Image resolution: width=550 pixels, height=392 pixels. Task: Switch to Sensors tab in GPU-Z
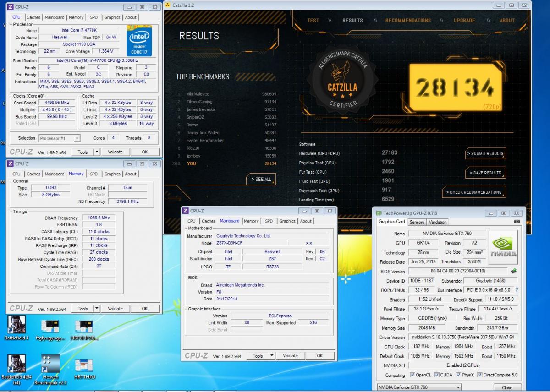(x=417, y=222)
